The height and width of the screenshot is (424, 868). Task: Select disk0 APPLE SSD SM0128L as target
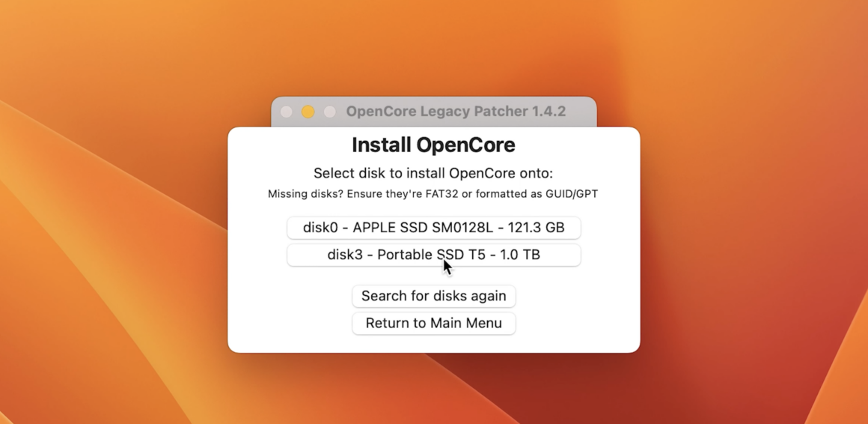pyautogui.click(x=433, y=228)
